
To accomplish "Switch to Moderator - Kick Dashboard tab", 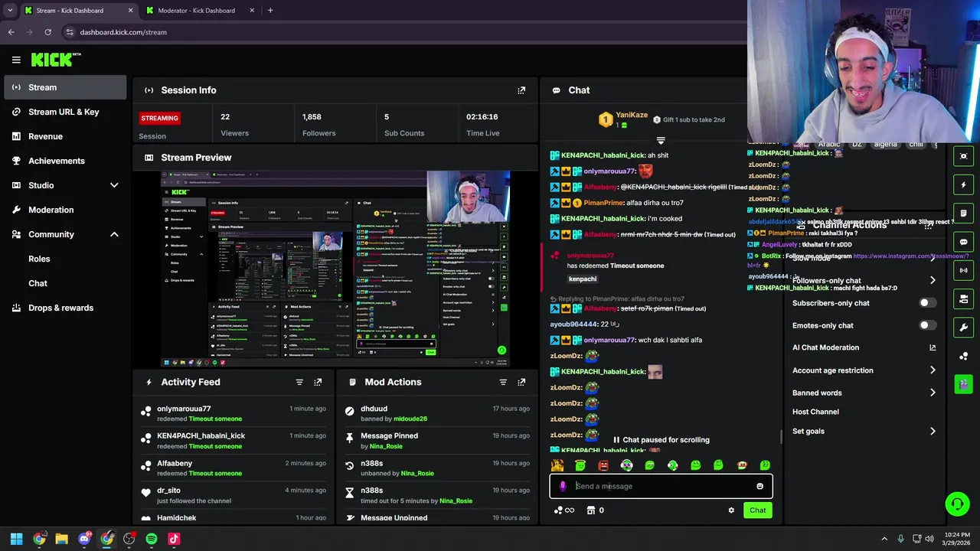I will [x=199, y=11].
